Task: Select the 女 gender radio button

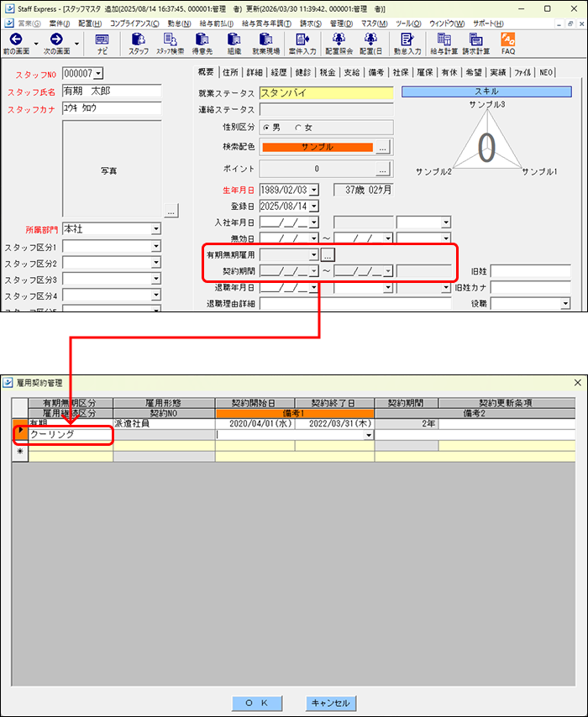Action: [297, 128]
